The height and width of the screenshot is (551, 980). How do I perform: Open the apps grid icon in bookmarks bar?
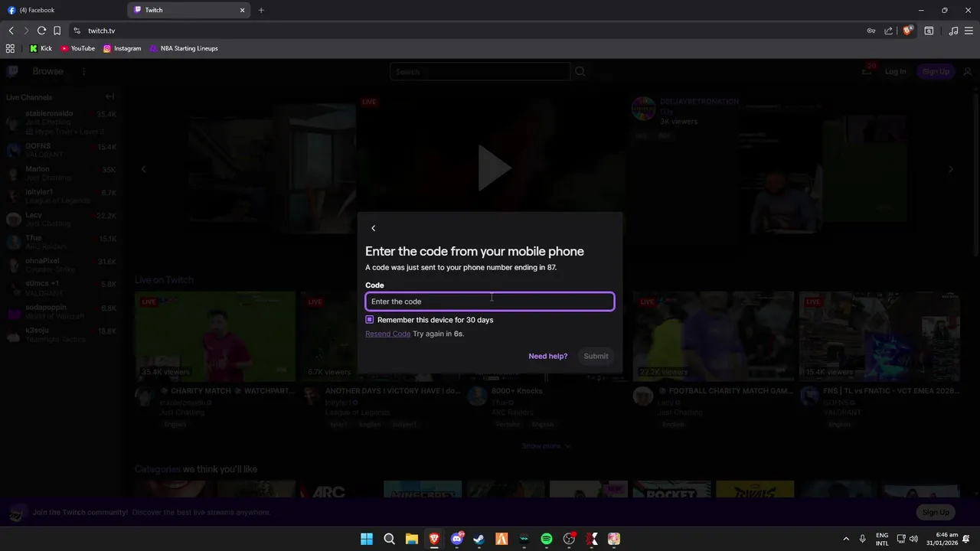click(x=10, y=48)
